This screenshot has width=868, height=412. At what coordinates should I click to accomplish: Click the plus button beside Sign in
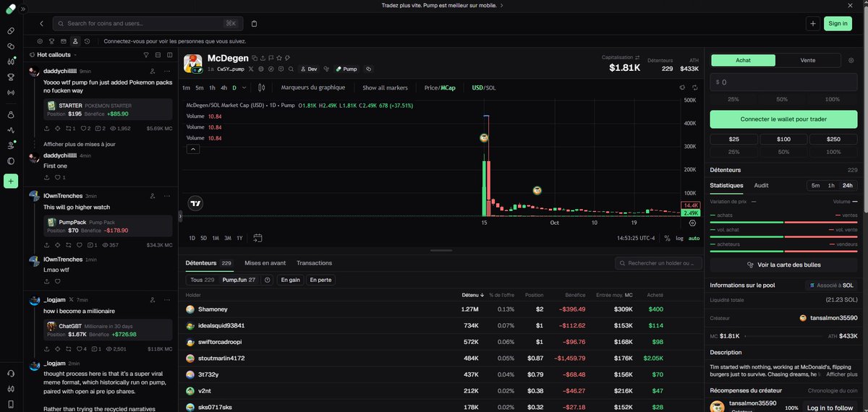click(813, 23)
